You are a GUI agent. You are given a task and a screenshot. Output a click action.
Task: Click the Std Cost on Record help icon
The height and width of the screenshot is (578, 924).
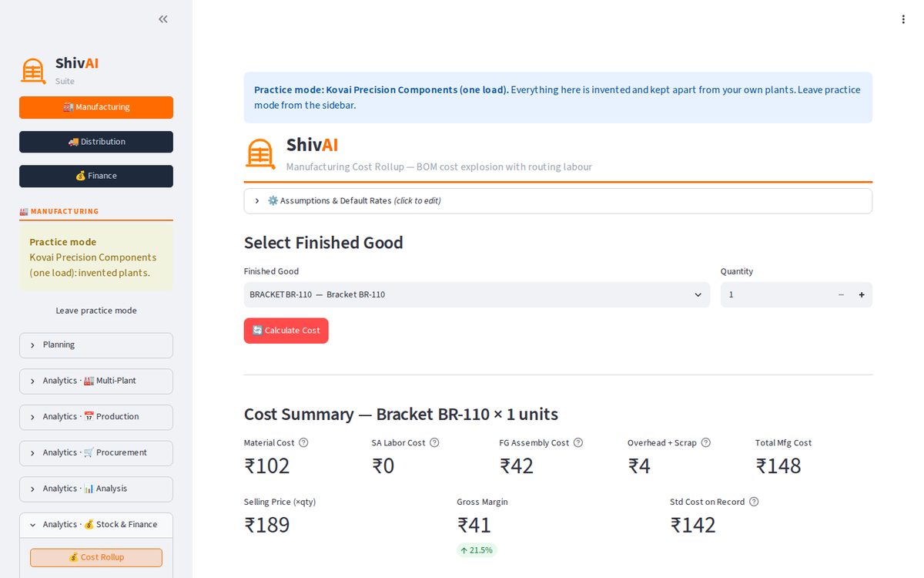[754, 502]
